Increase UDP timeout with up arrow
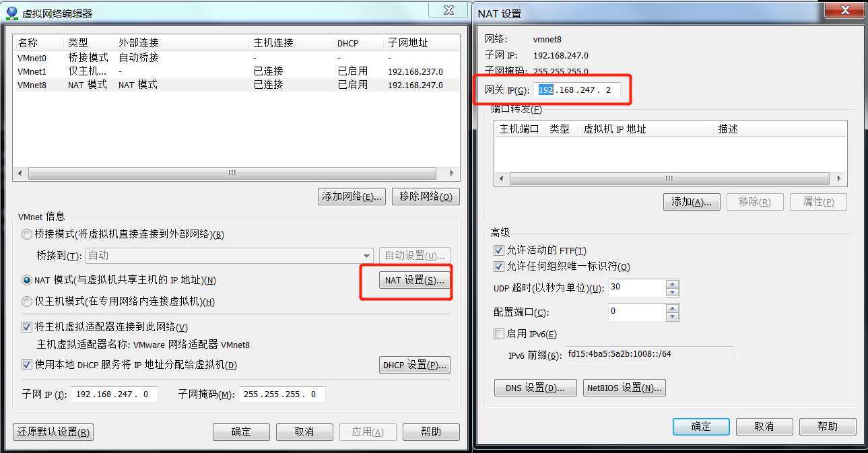Viewport: 868px width, 453px height. 672,284
